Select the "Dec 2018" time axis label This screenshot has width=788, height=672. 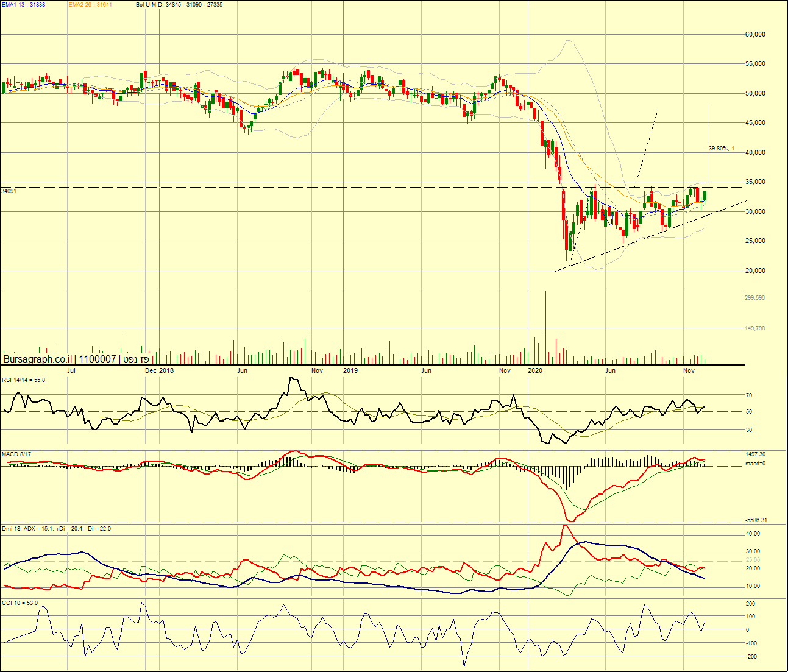[159, 370]
